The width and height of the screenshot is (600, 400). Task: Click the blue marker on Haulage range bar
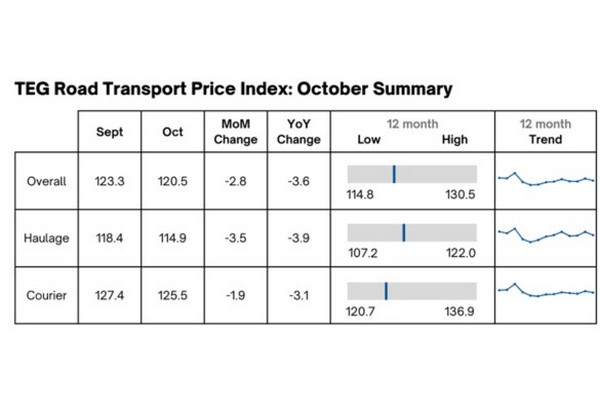pos(403,232)
